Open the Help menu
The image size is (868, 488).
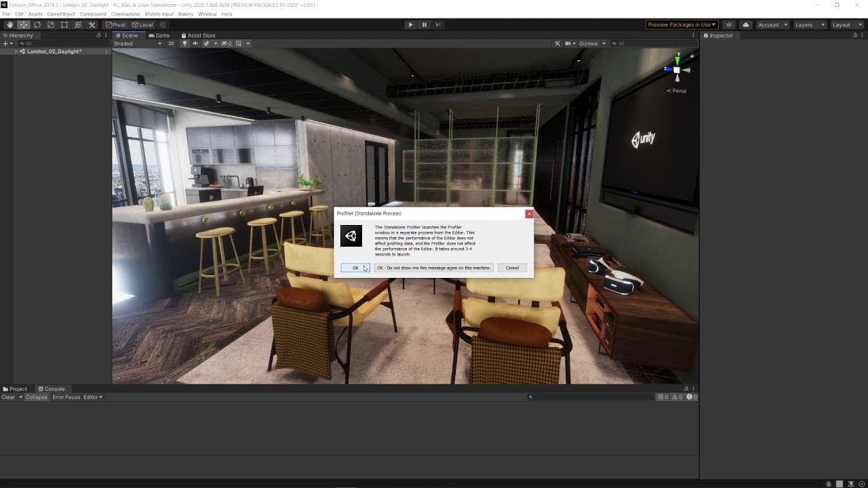point(226,14)
